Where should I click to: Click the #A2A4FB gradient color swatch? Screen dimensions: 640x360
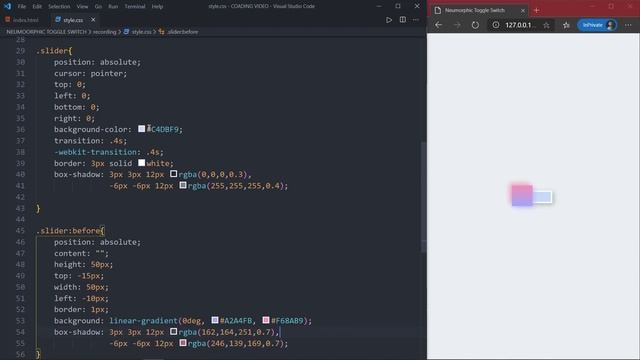[x=215, y=320]
